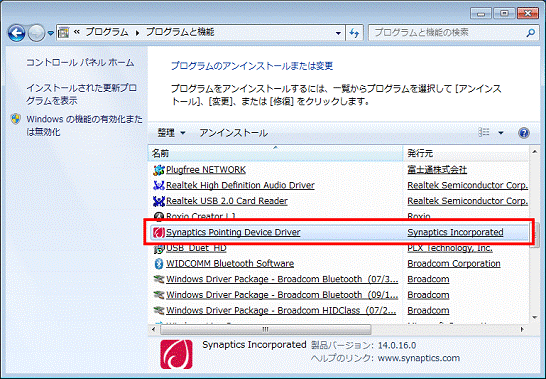Open コントロール パネル ホーム link
This screenshot has height=379, width=546.
pyautogui.click(x=80, y=63)
